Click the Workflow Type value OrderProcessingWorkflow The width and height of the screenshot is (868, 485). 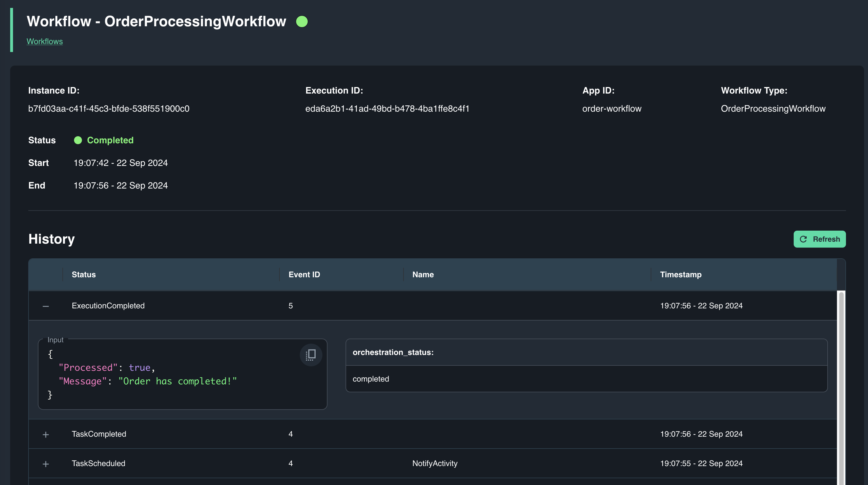click(x=773, y=109)
